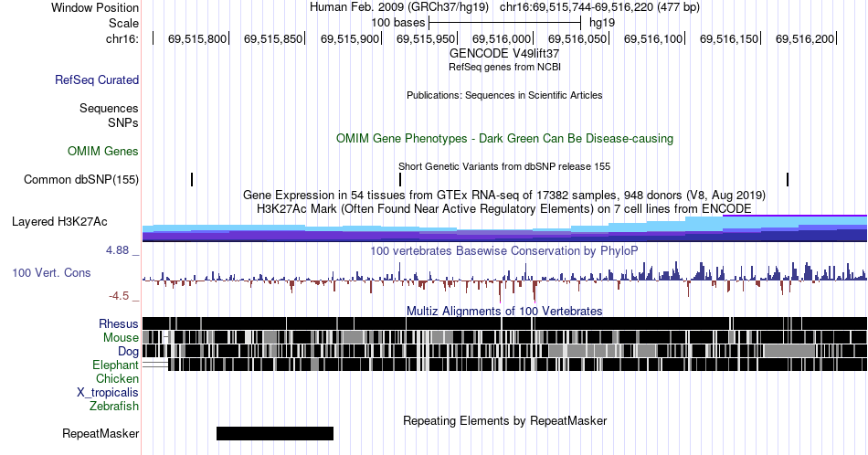Click the layered H3K27Ac signal graph
Screen dimensions: 868x455
504,228
